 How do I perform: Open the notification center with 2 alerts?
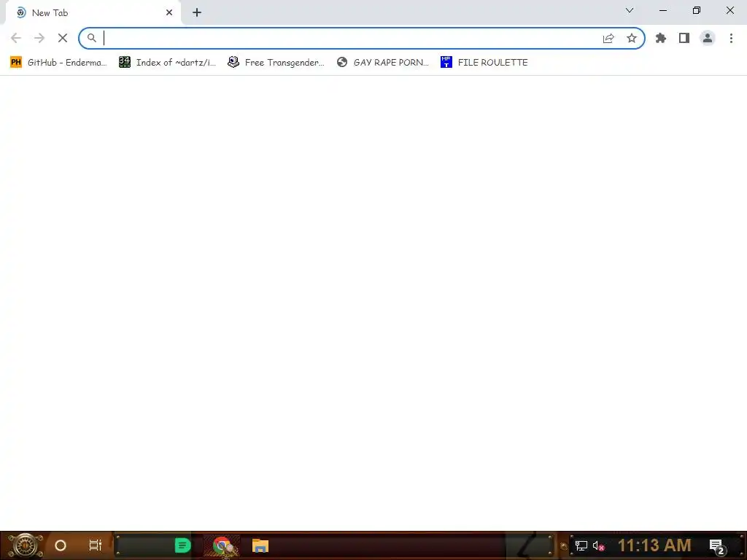717,546
